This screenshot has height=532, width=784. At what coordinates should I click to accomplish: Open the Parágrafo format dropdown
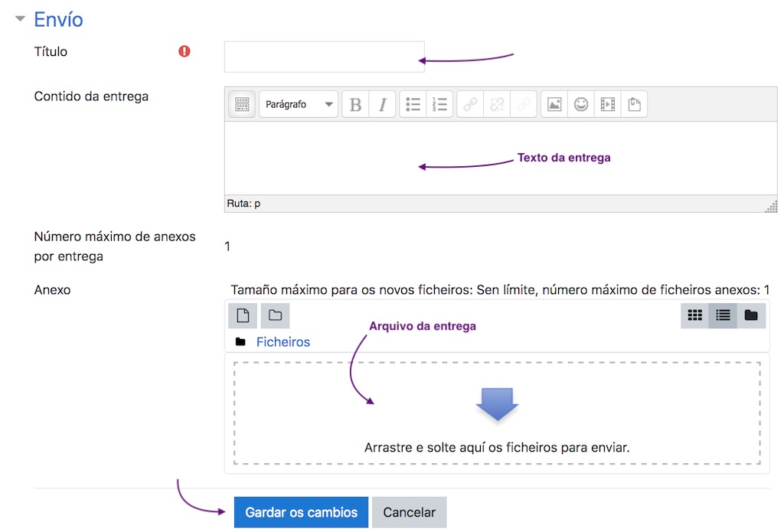coord(299,105)
